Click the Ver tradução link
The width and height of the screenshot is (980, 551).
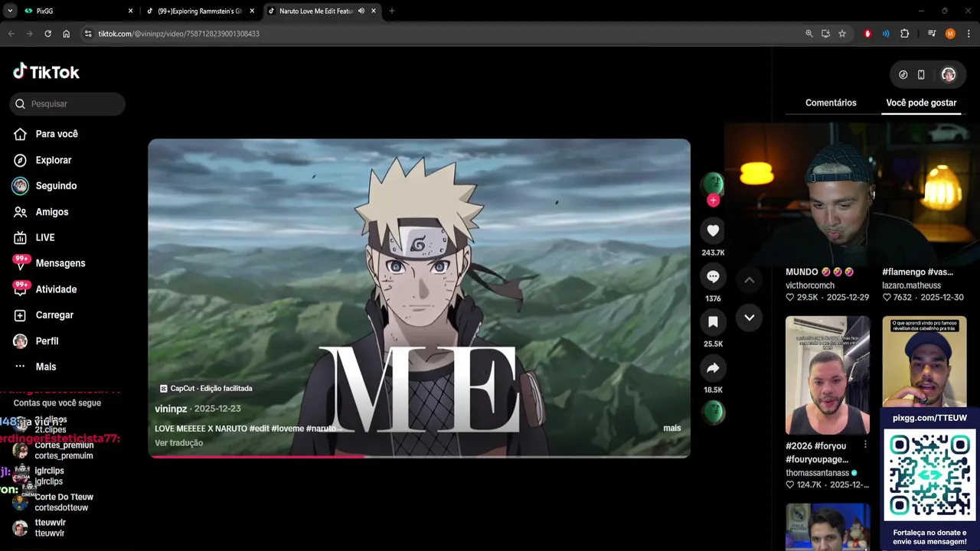point(178,443)
